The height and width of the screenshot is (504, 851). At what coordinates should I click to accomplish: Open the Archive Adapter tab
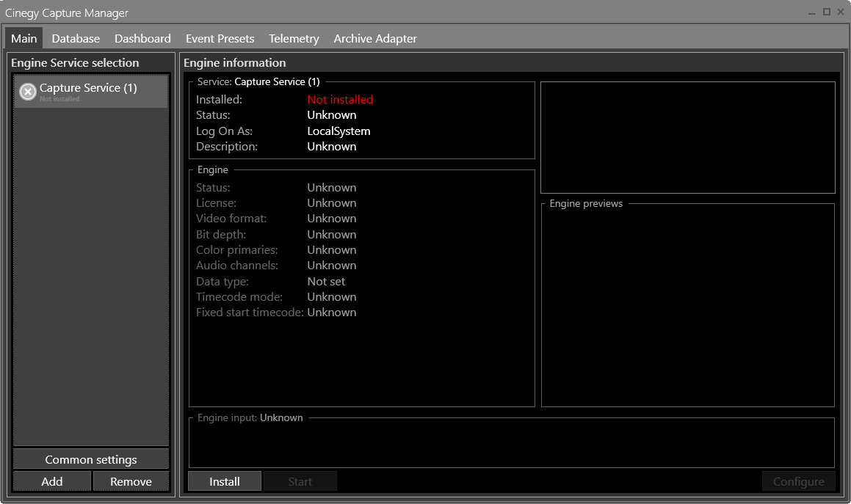(x=375, y=39)
